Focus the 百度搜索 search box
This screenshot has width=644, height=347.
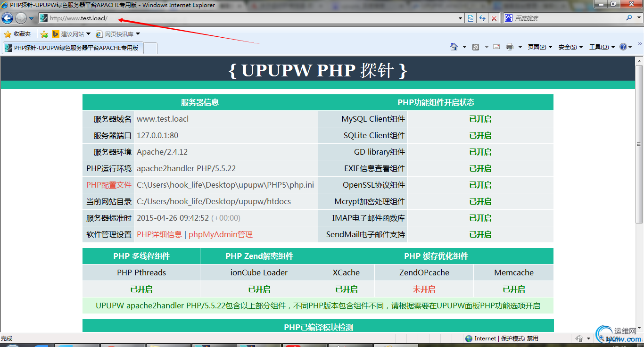568,18
